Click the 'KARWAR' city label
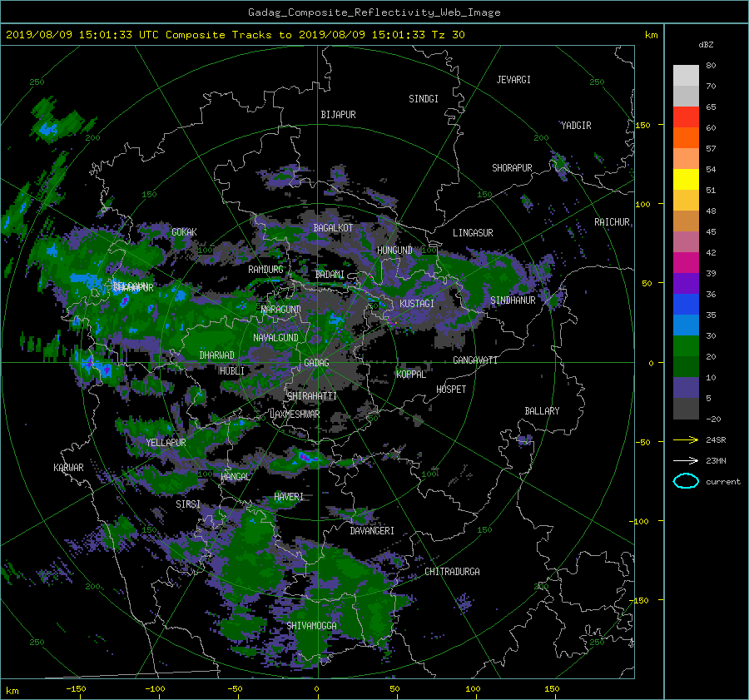The image size is (749, 700). [68, 468]
